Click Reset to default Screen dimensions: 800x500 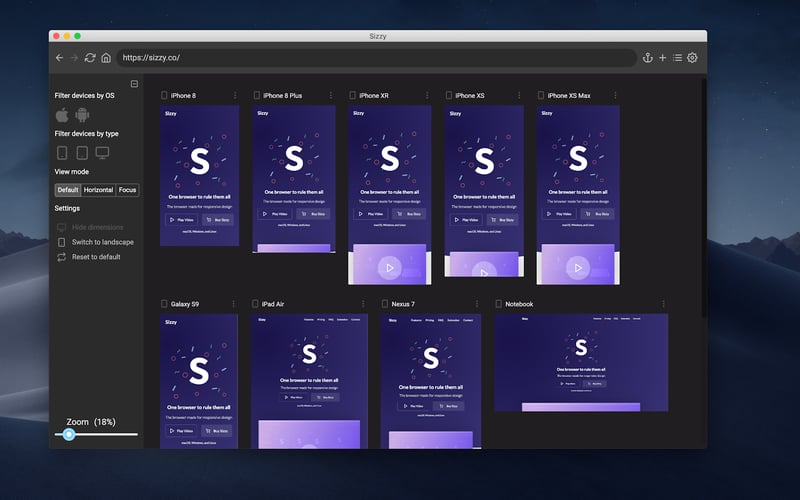(x=89, y=257)
